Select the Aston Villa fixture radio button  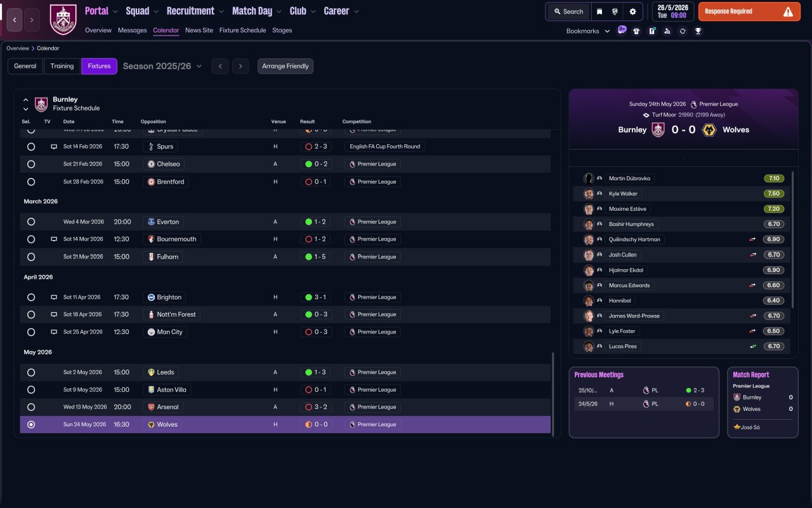(31, 390)
